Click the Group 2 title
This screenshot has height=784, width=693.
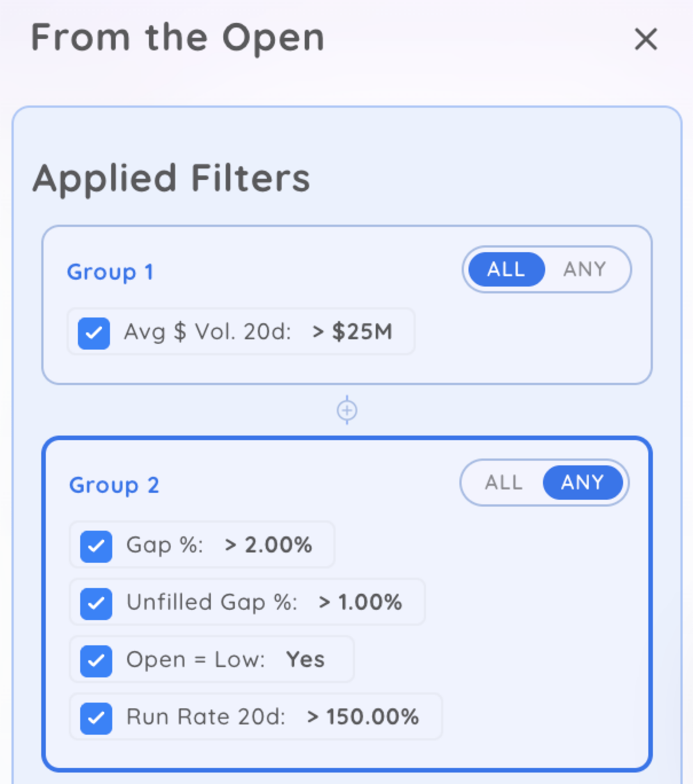coord(114,485)
